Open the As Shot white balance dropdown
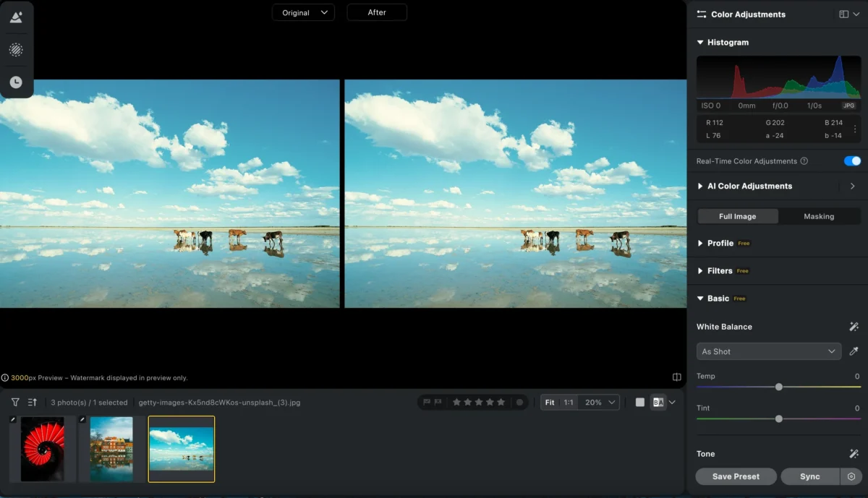This screenshot has height=498, width=868. 768,351
